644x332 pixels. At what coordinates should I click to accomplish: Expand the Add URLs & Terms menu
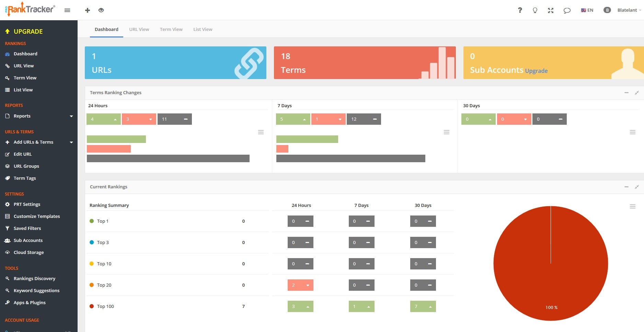tap(39, 142)
